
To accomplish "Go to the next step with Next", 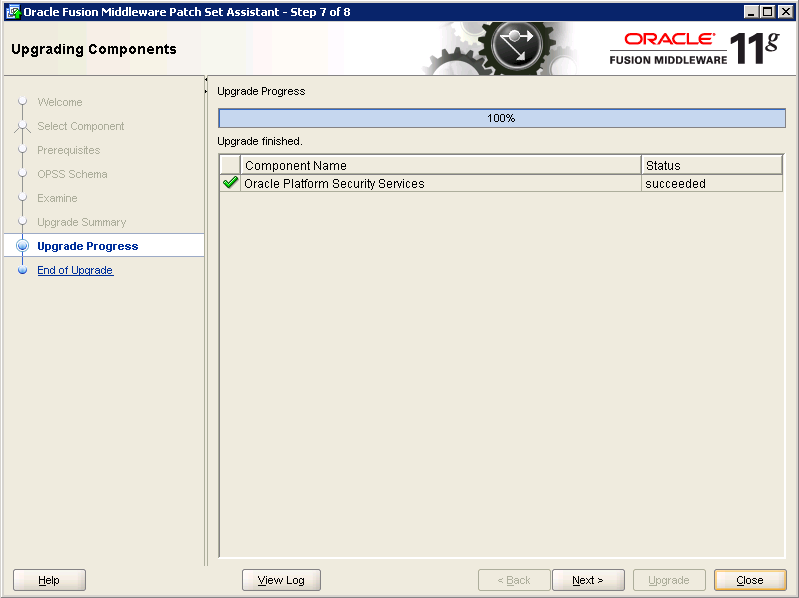I will 588,580.
